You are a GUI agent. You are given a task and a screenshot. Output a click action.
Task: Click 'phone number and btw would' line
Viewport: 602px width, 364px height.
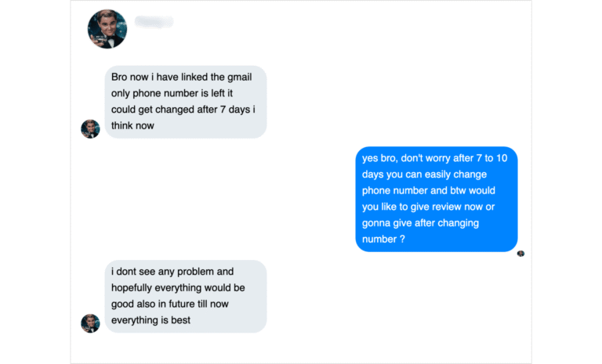(x=429, y=191)
